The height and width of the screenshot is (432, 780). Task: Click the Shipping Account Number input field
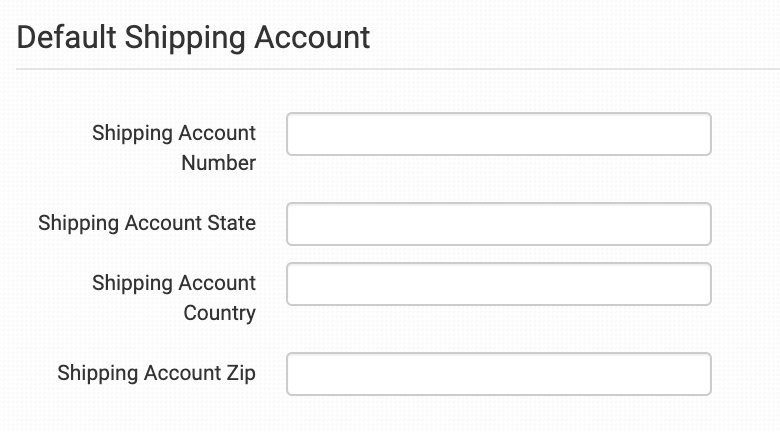498,134
